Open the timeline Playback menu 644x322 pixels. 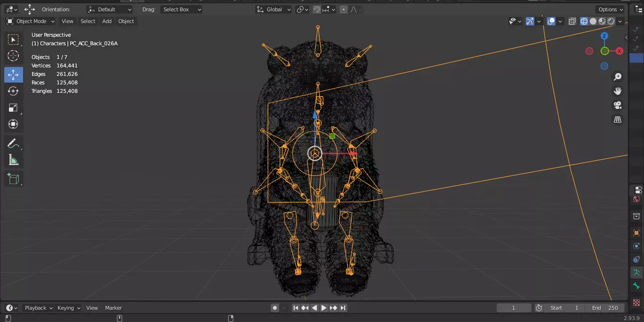39,308
